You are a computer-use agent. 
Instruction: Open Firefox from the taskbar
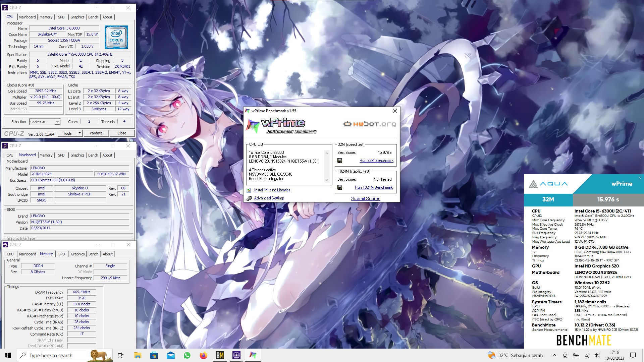click(x=203, y=355)
